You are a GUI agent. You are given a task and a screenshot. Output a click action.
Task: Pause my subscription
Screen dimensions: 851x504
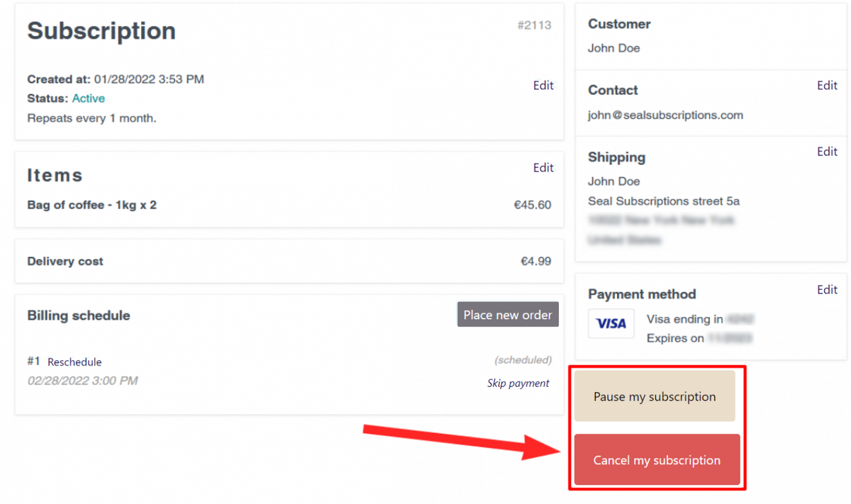click(x=655, y=396)
